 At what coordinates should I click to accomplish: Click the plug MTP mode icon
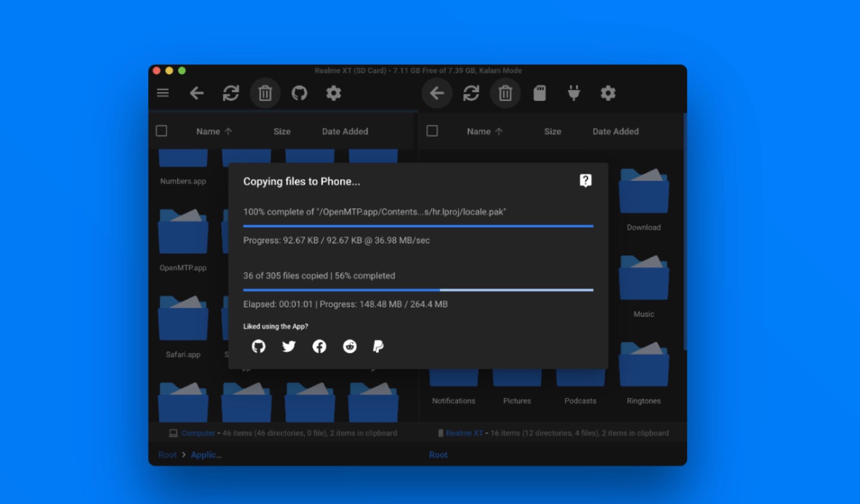click(574, 93)
